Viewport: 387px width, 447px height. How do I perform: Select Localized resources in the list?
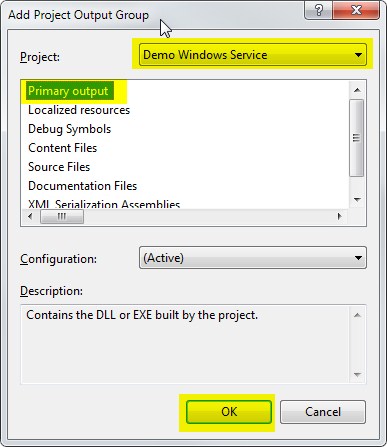click(79, 110)
